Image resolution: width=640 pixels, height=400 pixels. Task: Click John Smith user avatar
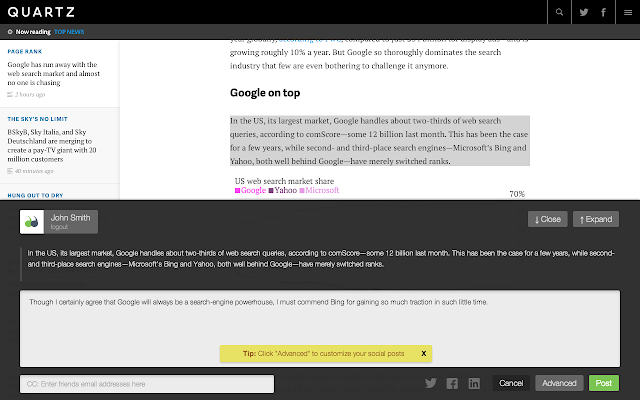[x=32, y=222]
